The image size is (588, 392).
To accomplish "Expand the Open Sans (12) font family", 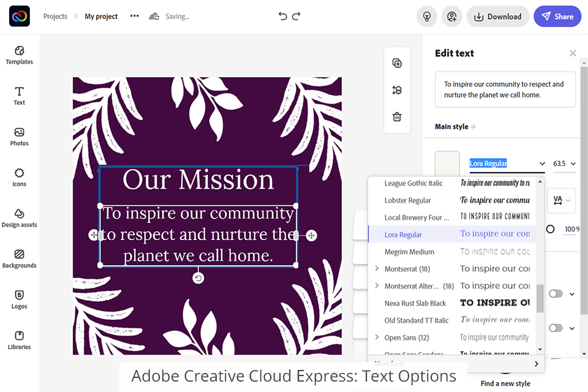I will pos(377,337).
